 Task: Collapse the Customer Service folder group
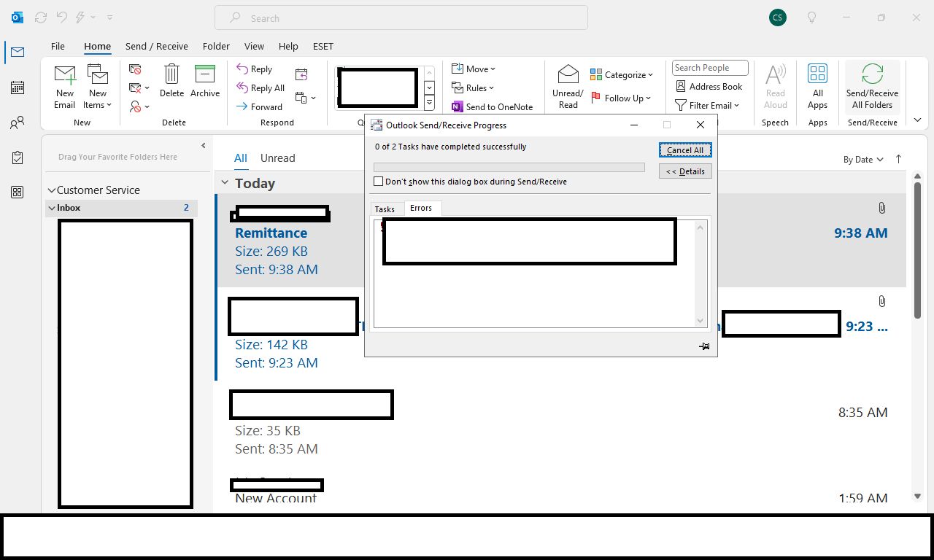(x=52, y=190)
